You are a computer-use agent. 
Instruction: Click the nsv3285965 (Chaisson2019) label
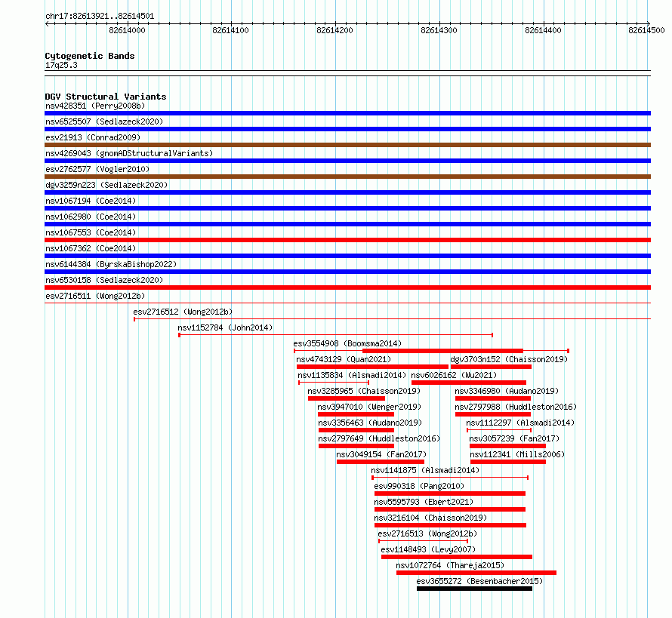[364, 391]
